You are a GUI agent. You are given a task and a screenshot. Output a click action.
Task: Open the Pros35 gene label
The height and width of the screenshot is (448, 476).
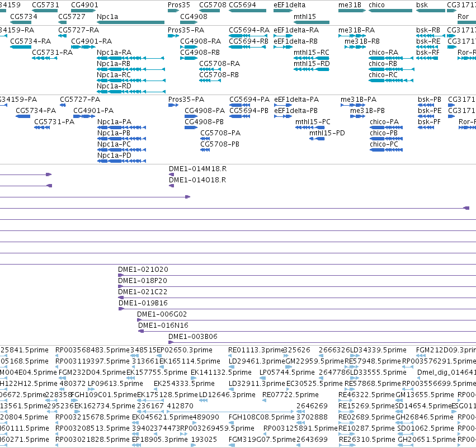[179, 5]
